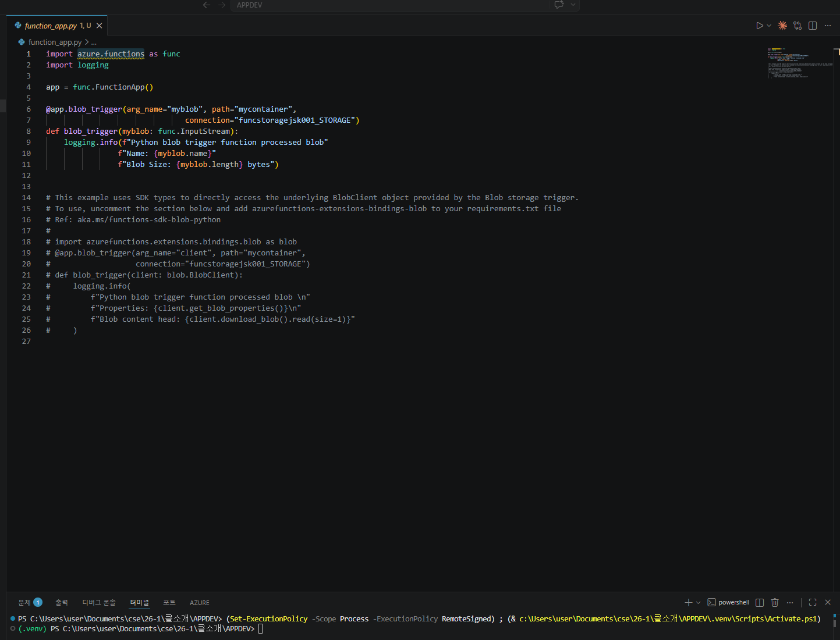840x640 pixels.
Task: Click the problems count badge showing 1
Action: point(38,602)
